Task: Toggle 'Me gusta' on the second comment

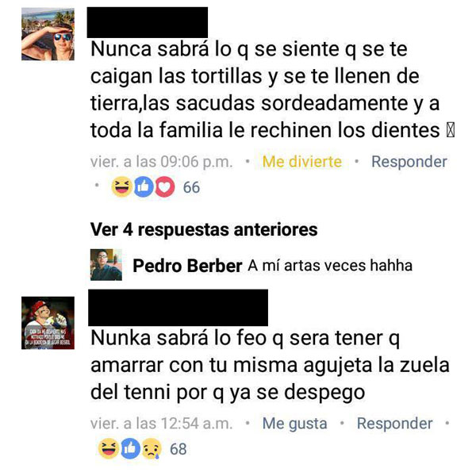Action: click(x=294, y=423)
